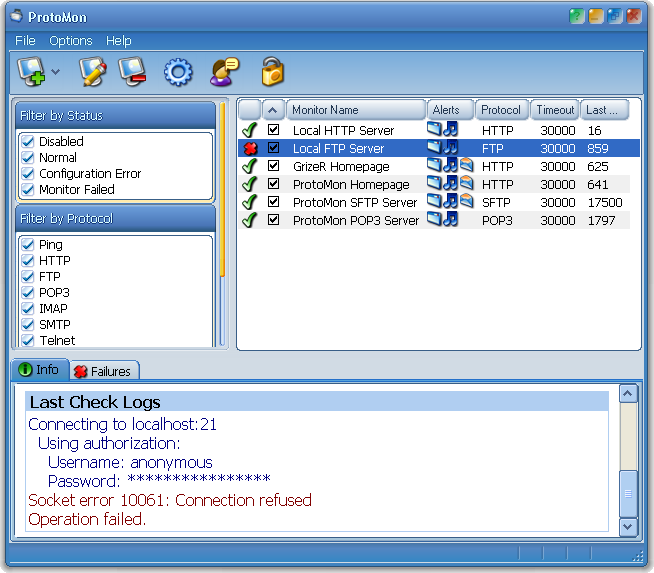Sort by Alerts column header
This screenshot has width=654, height=573.
(450, 110)
